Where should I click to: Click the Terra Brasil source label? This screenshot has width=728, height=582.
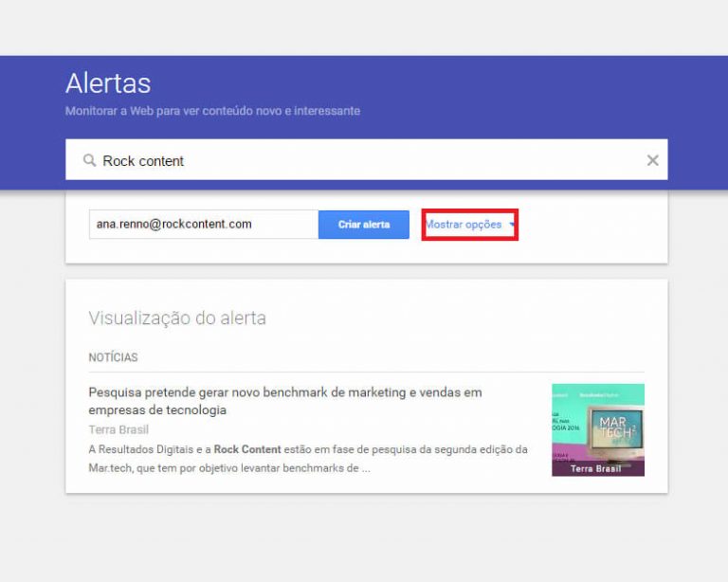118,429
